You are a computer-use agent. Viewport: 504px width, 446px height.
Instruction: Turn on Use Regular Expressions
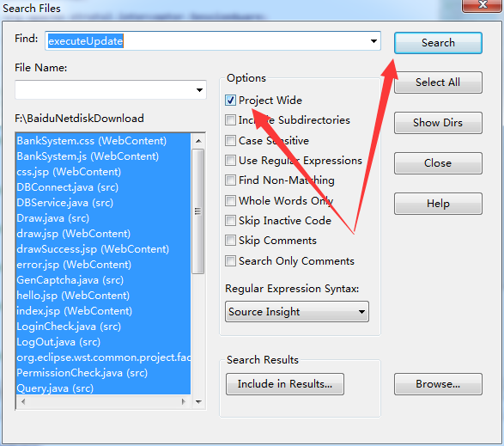point(230,160)
